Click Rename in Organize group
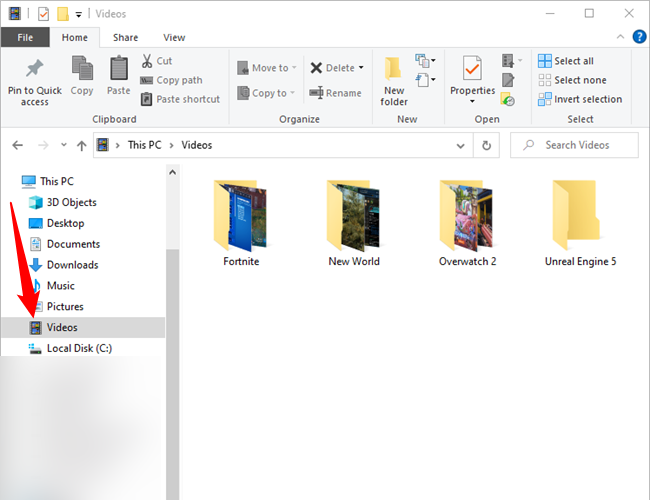The height and width of the screenshot is (500, 650). coord(335,93)
